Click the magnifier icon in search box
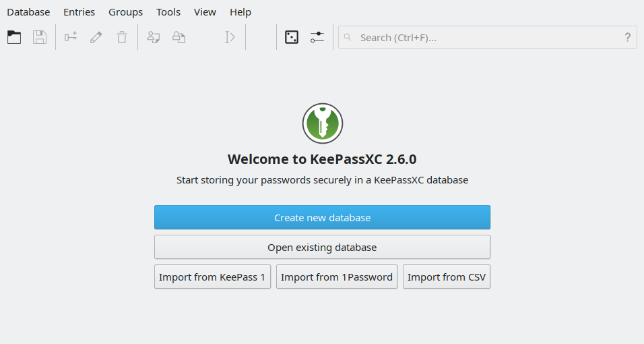Screen dimensions: 644x344 348,37
